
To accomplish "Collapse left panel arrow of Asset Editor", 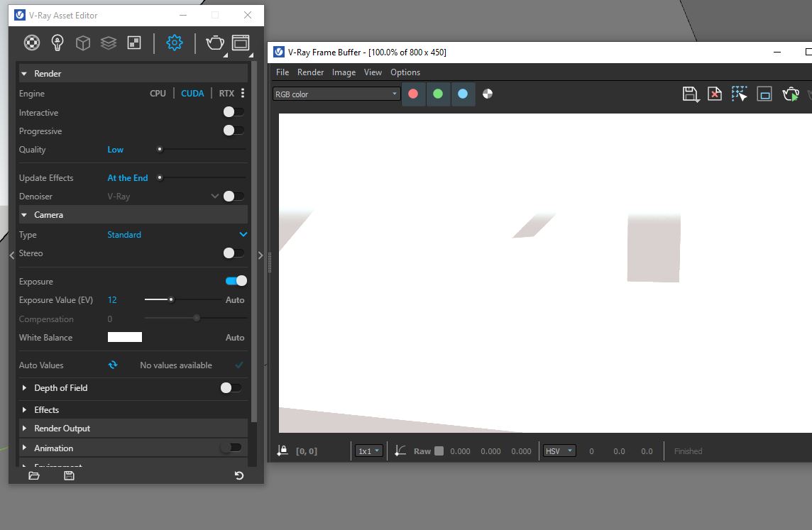I will (11, 255).
